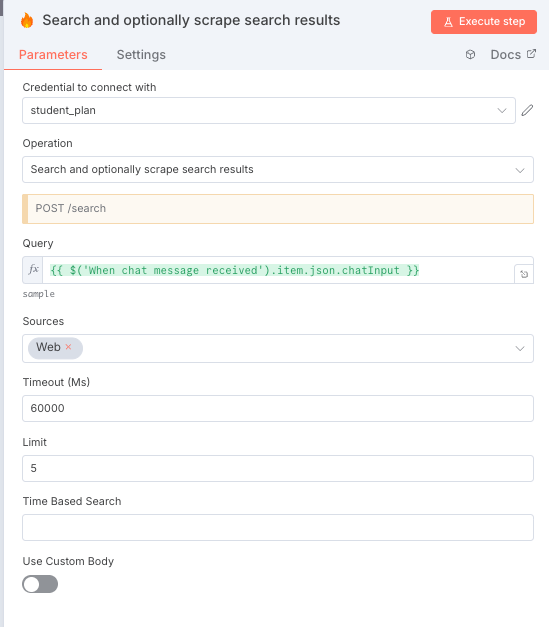Click the pencil icon to edit credential
The image size is (549, 627).
[x=527, y=110]
